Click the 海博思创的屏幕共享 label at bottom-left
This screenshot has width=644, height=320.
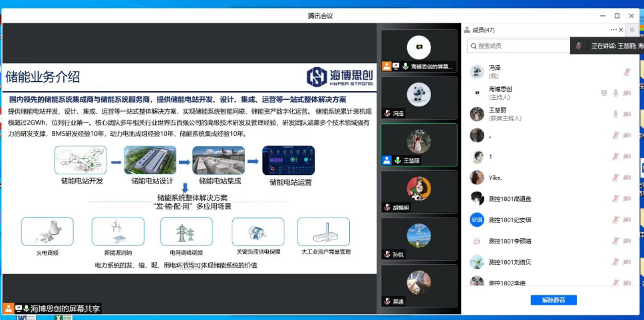(x=65, y=309)
